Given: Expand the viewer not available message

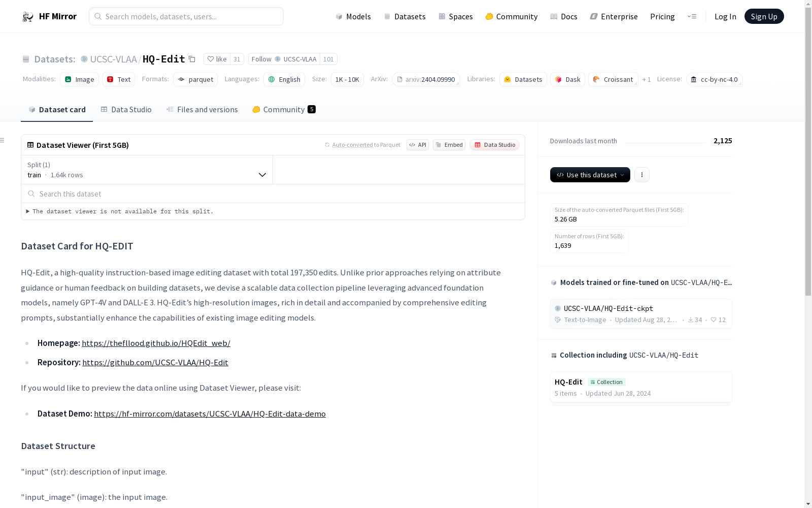Looking at the screenshot, I should coord(120,211).
